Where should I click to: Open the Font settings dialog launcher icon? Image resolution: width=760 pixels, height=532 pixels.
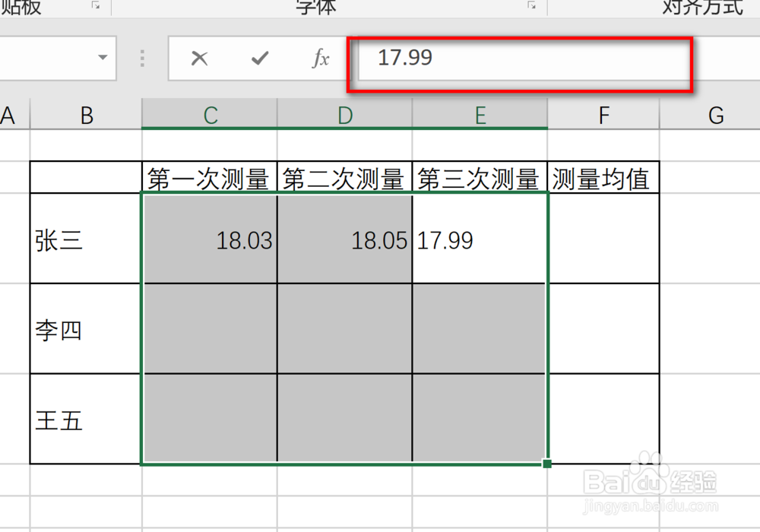coord(531,6)
